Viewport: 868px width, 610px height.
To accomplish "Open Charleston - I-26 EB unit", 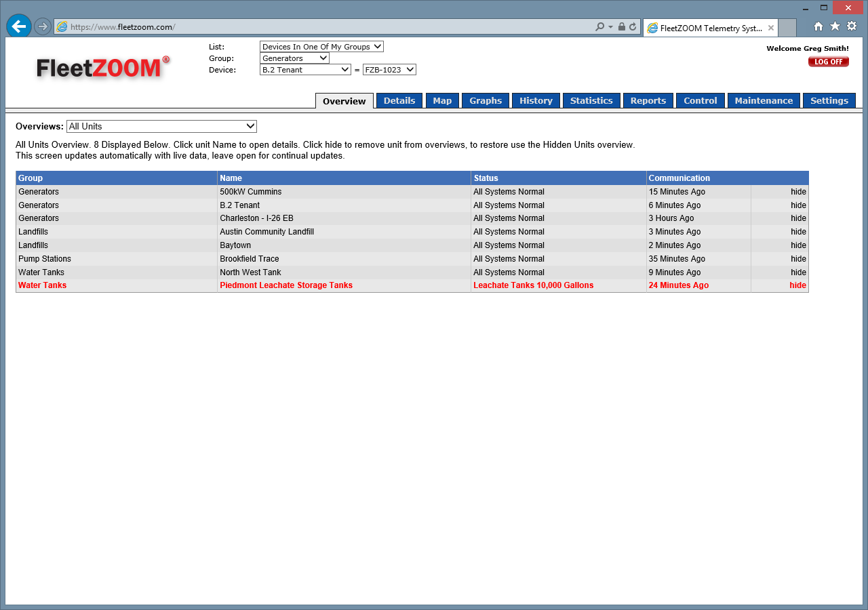I will click(256, 218).
